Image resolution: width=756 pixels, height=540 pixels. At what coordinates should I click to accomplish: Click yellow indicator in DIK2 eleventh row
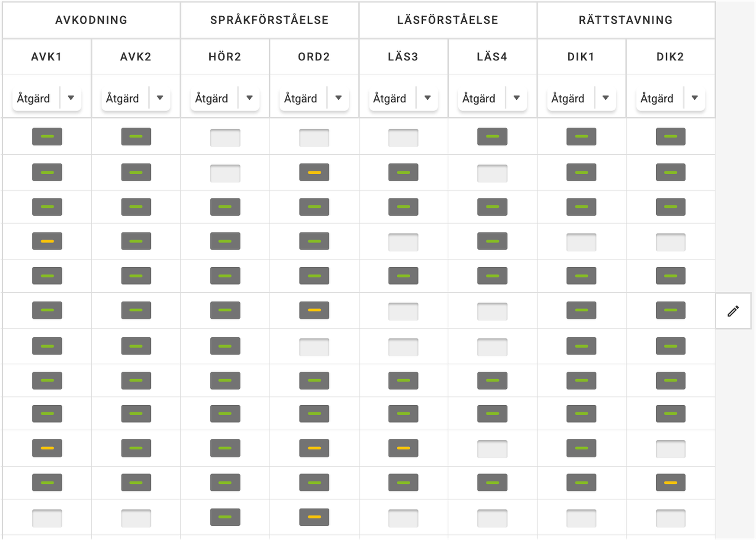coord(670,483)
